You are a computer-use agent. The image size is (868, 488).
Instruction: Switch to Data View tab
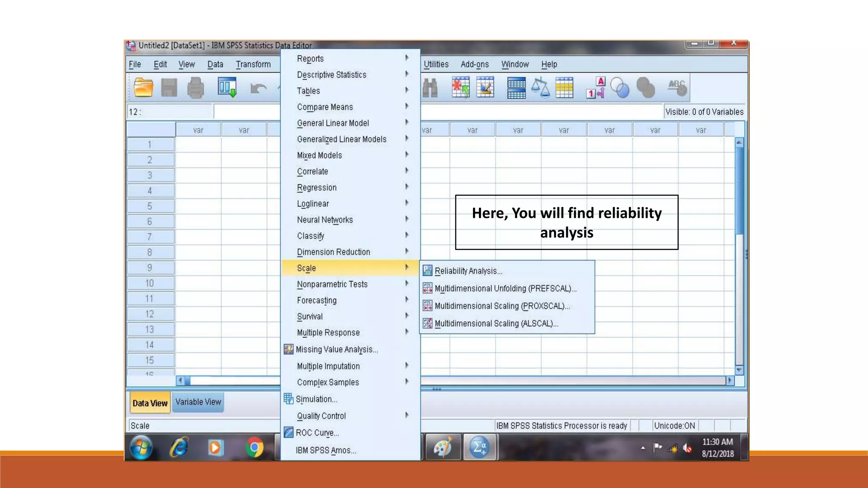150,403
